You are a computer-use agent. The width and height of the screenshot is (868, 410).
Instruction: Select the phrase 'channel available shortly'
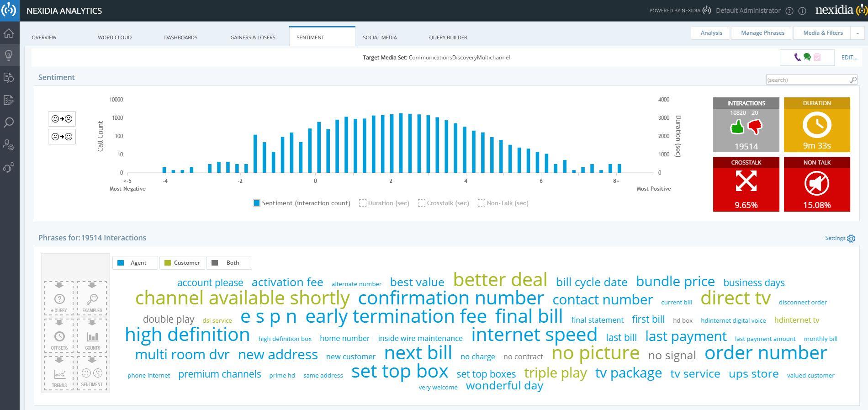[242, 298]
